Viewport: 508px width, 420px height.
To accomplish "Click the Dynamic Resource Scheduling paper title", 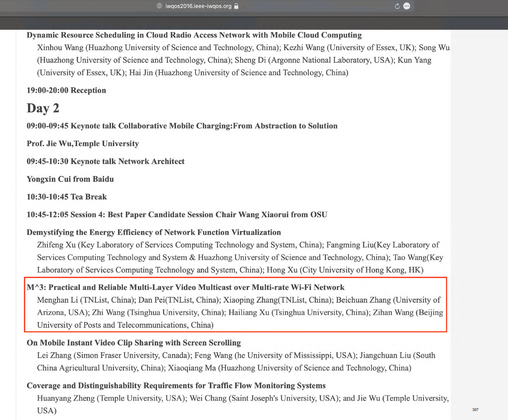I will (x=194, y=35).
